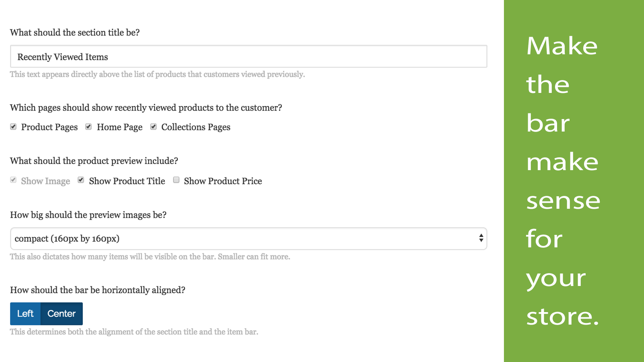Viewport: 644px width, 362px height.
Task: Choose the Center alignment button
Action: point(62,314)
